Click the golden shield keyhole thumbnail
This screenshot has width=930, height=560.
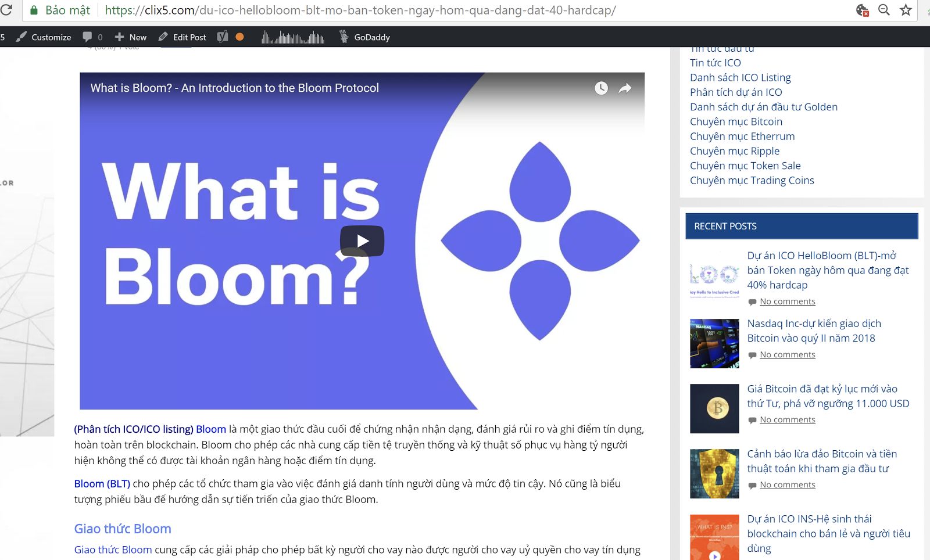(x=714, y=473)
